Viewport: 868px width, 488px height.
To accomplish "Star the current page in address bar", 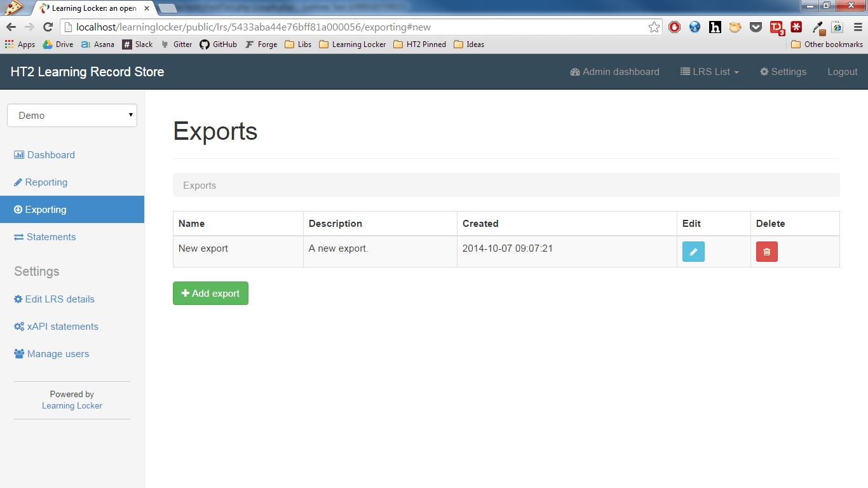I will click(x=654, y=28).
